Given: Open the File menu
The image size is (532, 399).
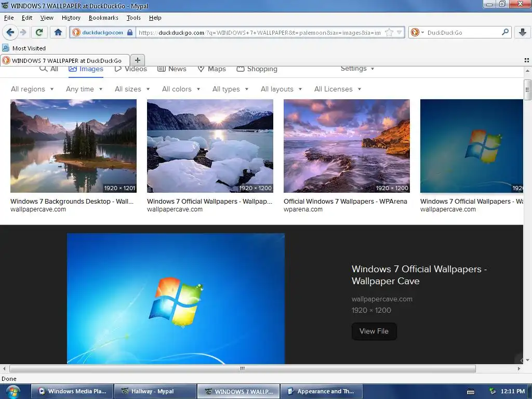Looking at the screenshot, I should pos(9,18).
